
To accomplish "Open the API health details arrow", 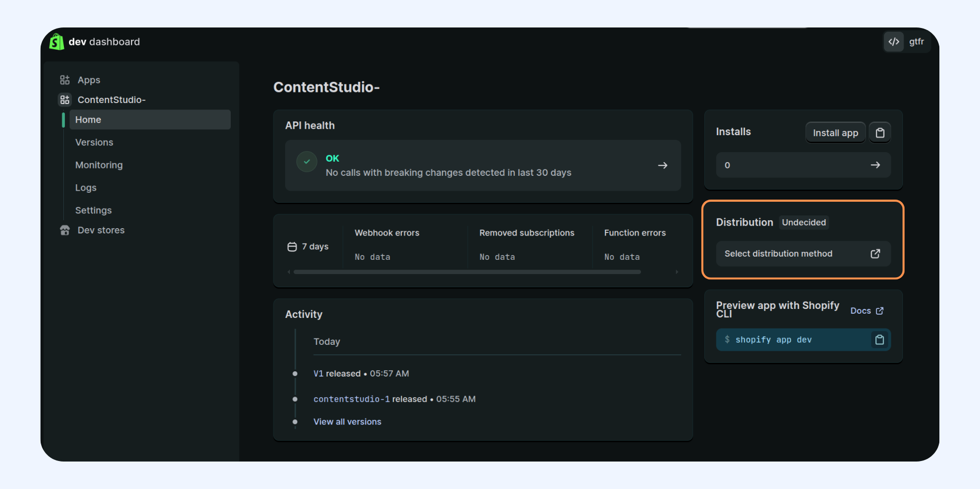I will coord(662,165).
